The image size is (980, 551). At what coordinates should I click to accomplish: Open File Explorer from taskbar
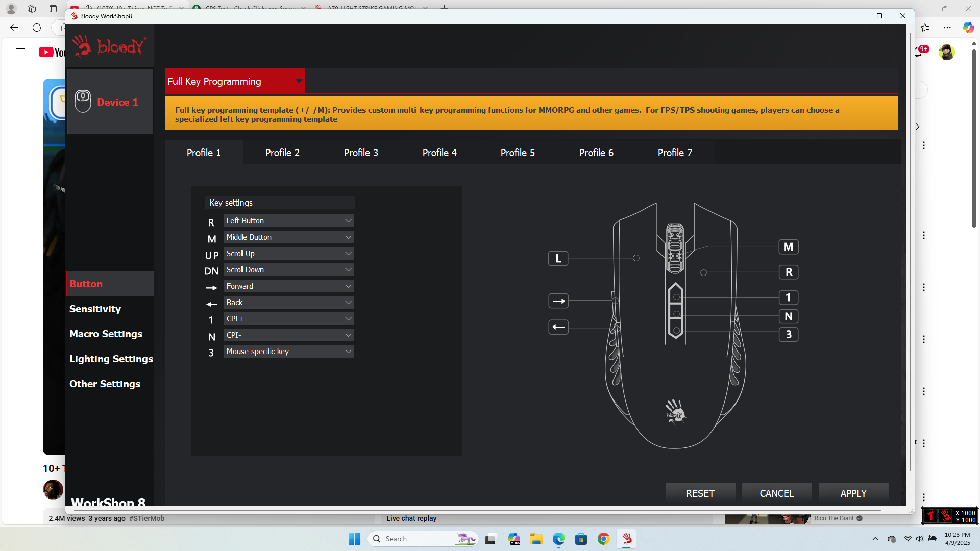[x=536, y=539]
